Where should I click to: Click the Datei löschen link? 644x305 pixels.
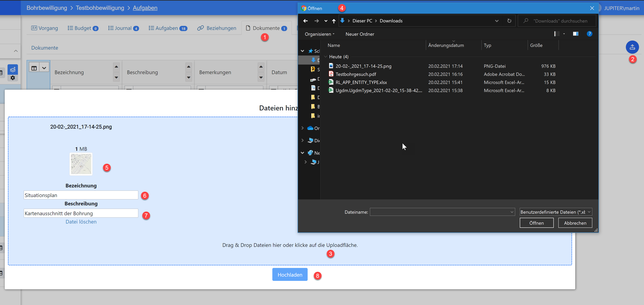click(x=81, y=222)
